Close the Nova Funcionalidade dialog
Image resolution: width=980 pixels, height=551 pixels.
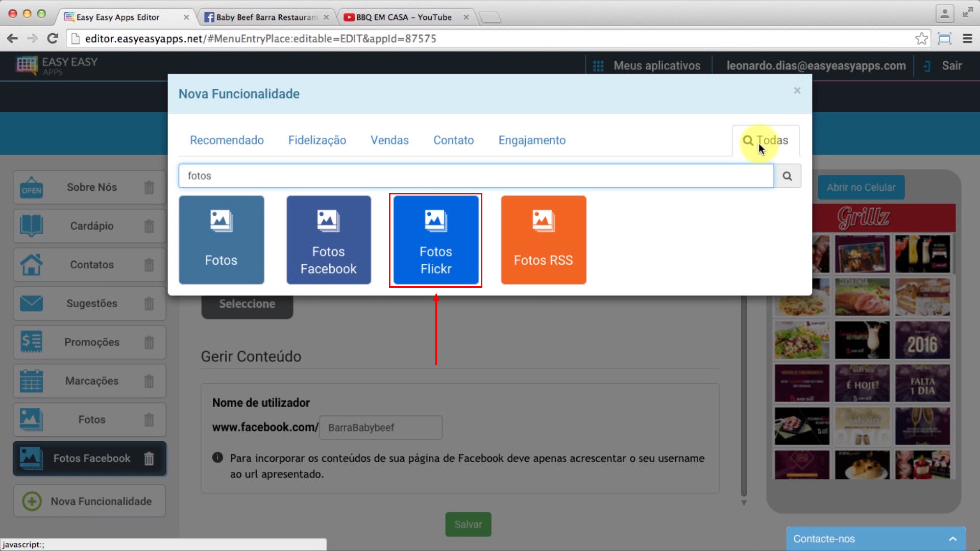click(797, 91)
